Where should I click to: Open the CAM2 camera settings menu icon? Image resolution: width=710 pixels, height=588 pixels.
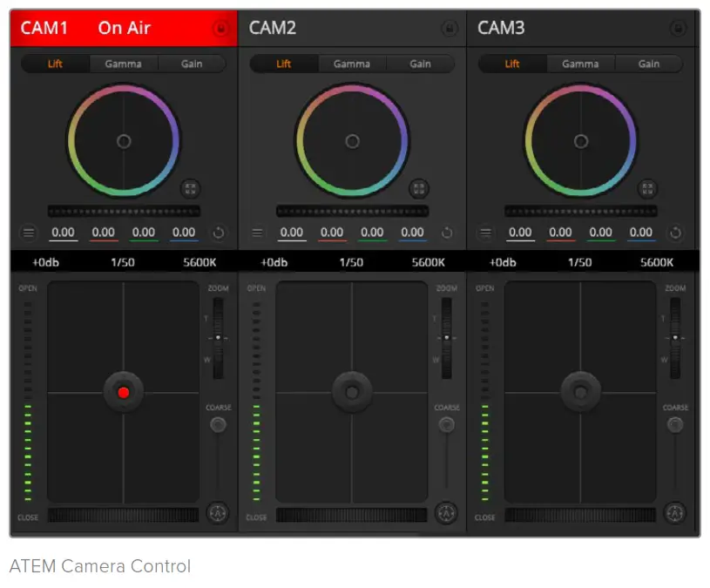coord(257,233)
